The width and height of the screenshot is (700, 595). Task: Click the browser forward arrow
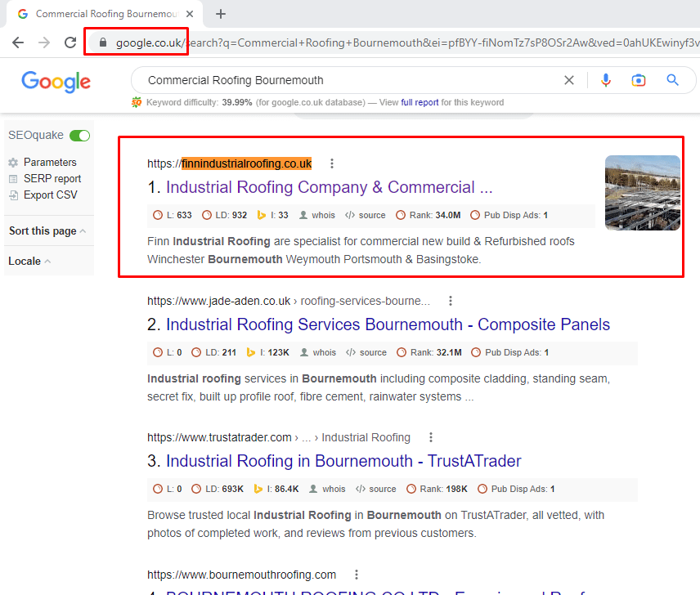click(44, 42)
